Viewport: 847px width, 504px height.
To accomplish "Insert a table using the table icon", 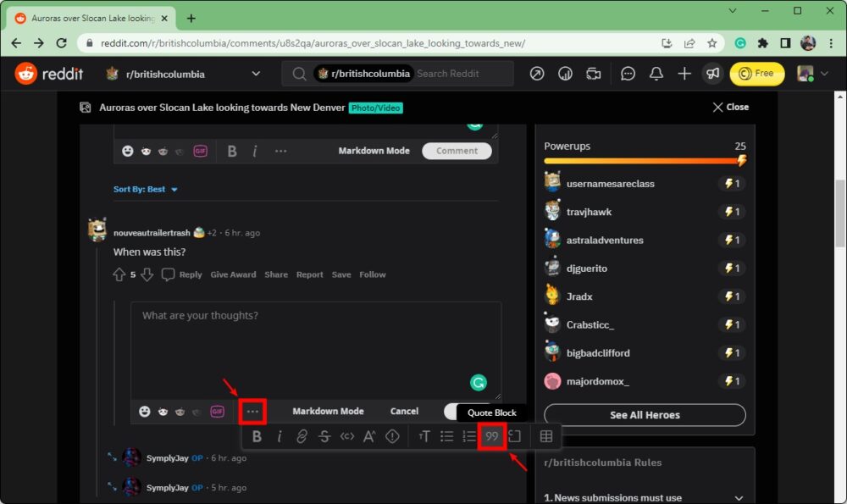I will (548, 436).
